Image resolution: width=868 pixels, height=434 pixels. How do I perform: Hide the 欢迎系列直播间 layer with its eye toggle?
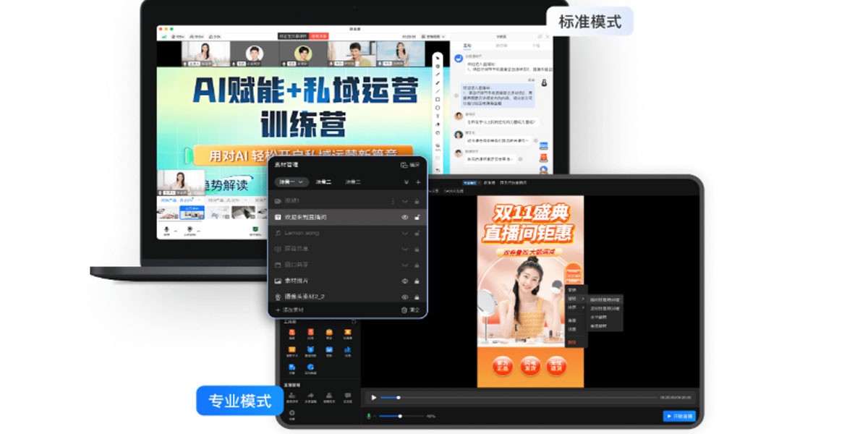(x=405, y=216)
